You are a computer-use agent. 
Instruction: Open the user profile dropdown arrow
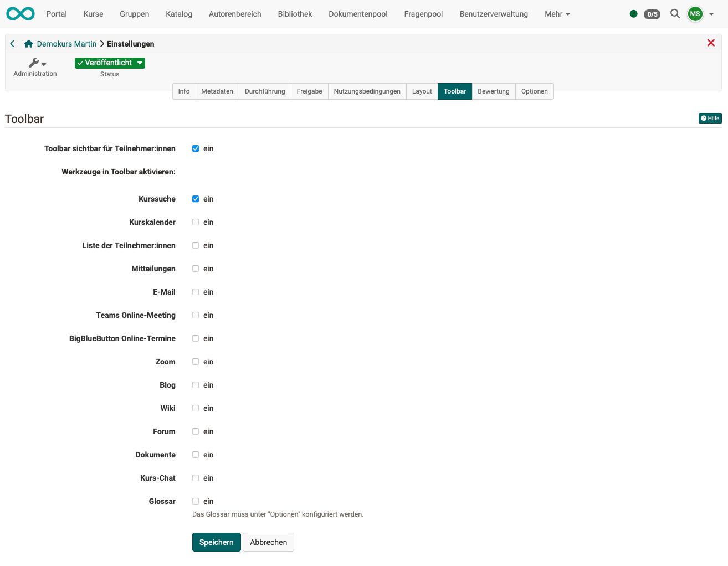tap(711, 14)
